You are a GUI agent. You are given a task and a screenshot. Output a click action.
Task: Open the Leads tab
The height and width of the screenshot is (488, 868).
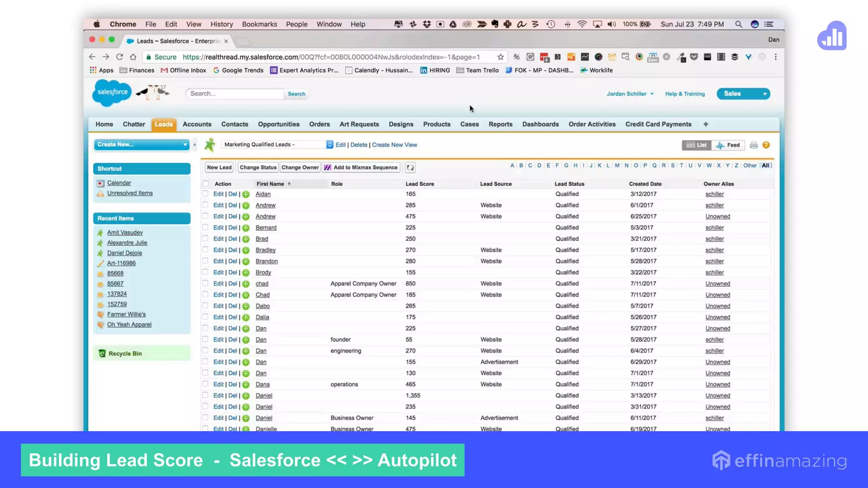(164, 124)
